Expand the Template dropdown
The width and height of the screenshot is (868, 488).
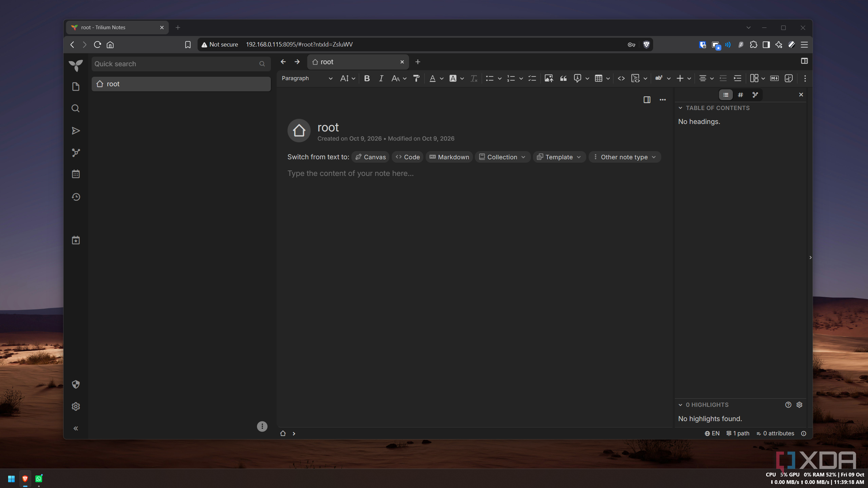(x=559, y=157)
